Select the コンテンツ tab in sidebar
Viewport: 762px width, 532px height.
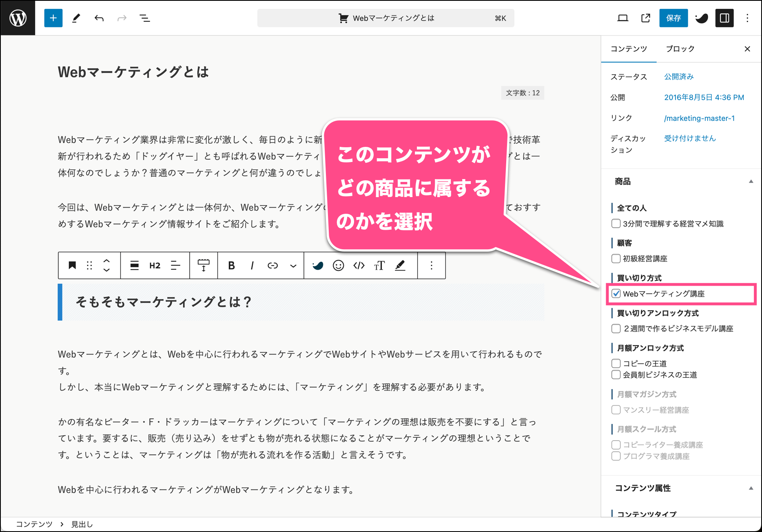point(629,49)
